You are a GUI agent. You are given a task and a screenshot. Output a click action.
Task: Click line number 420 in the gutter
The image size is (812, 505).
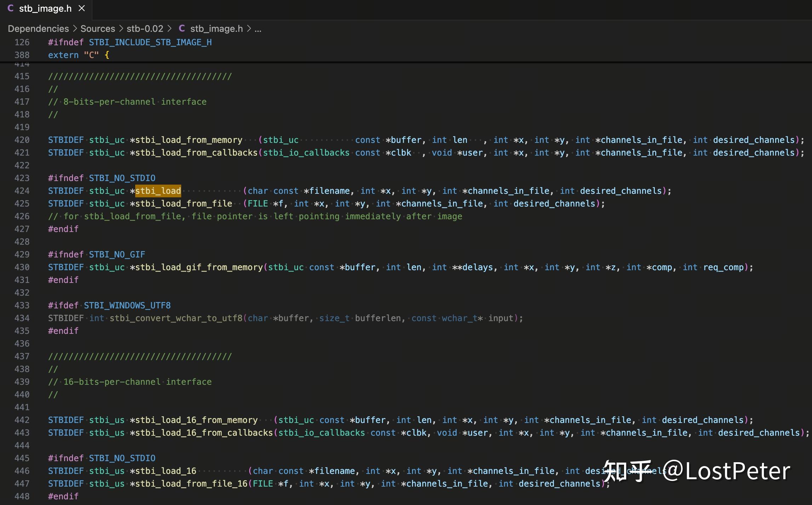(x=22, y=140)
